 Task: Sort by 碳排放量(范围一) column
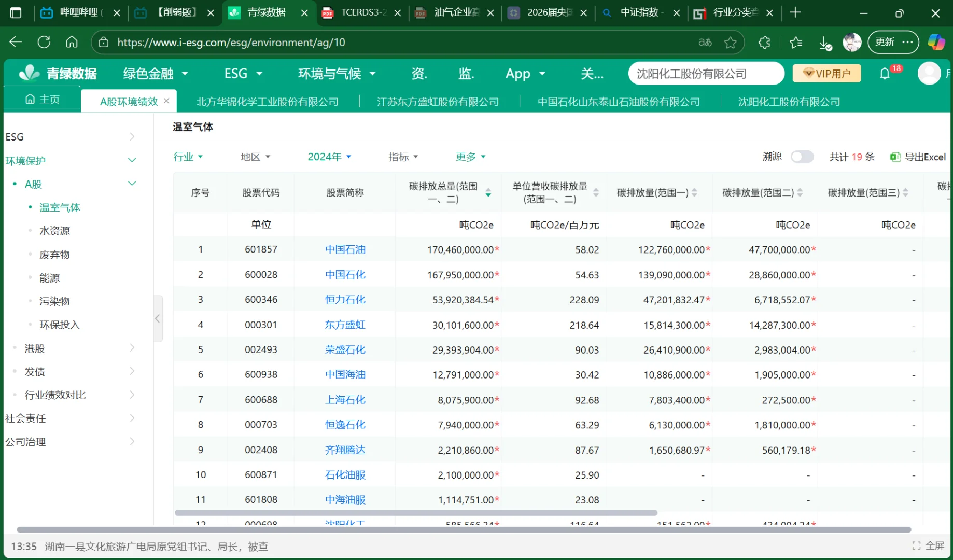695,193
